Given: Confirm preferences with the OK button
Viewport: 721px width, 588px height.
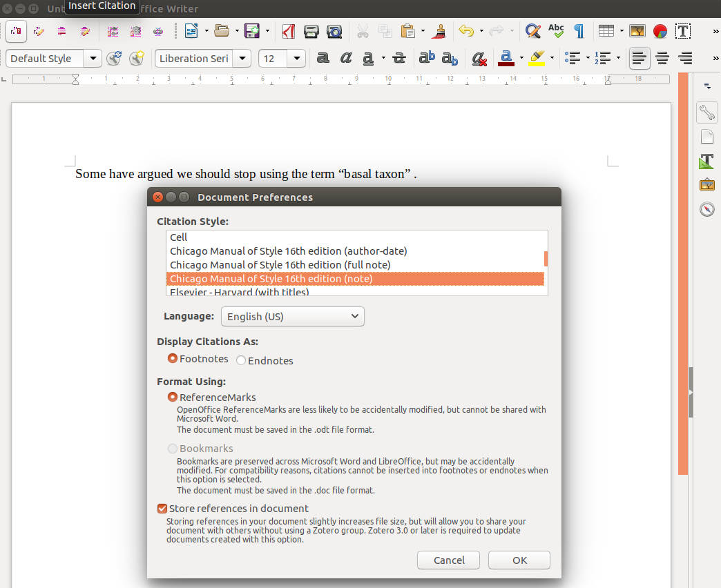Looking at the screenshot, I should (x=519, y=560).
